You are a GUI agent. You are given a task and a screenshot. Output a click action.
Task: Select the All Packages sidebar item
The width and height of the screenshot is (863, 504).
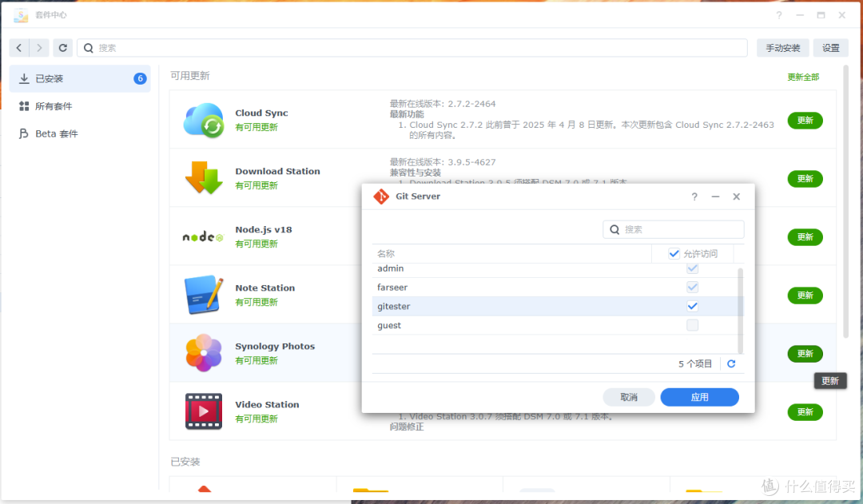pyautogui.click(x=81, y=106)
